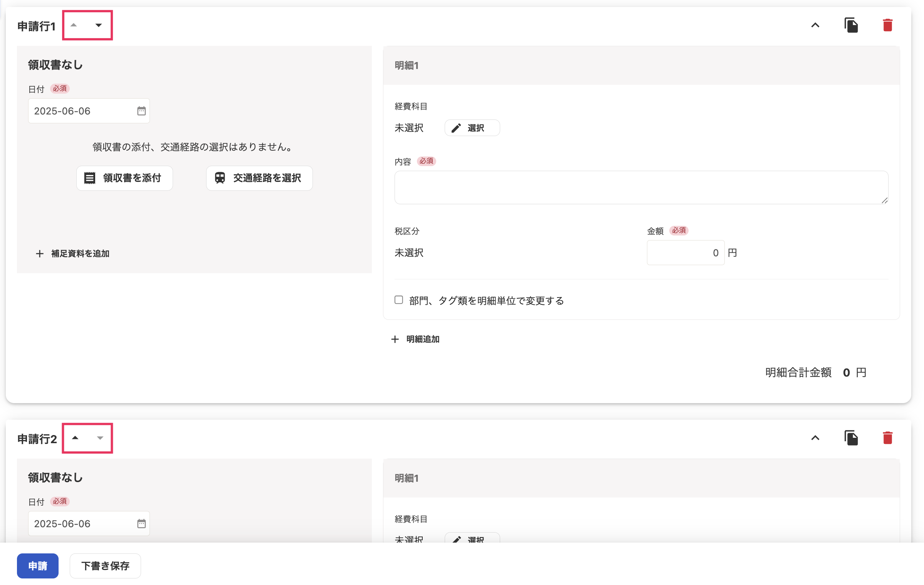Click the 申請行1 title

coord(37,26)
